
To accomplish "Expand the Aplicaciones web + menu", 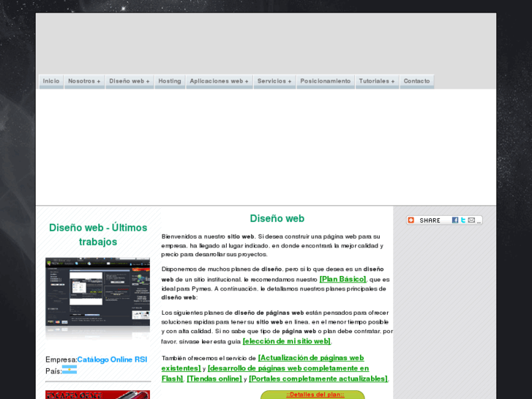I will pos(220,81).
